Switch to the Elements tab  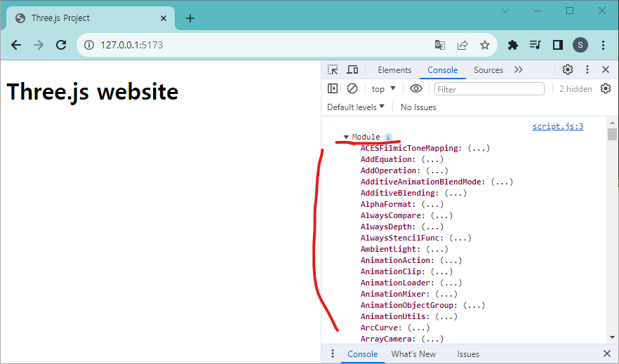click(x=394, y=70)
